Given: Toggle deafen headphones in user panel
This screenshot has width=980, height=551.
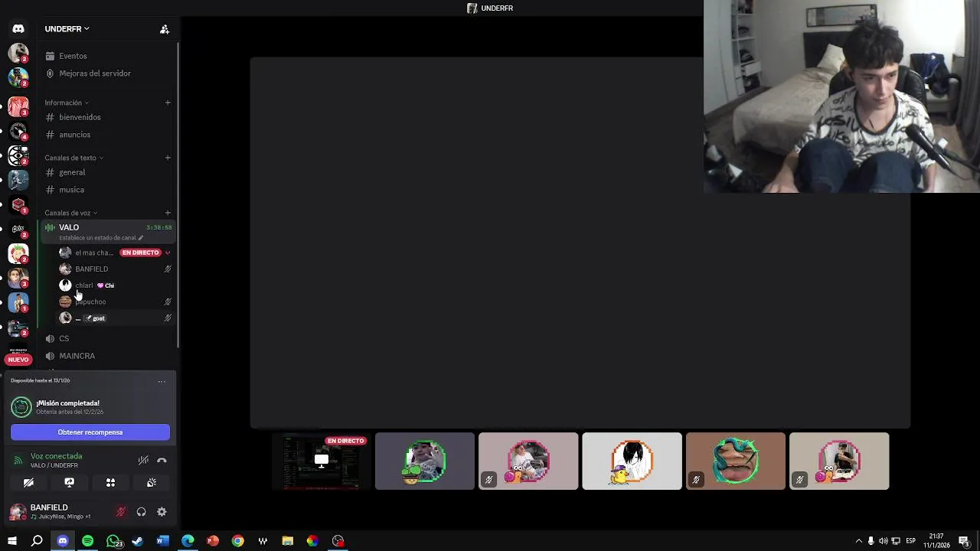Looking at the screenshot, I should tap(141, 512).
